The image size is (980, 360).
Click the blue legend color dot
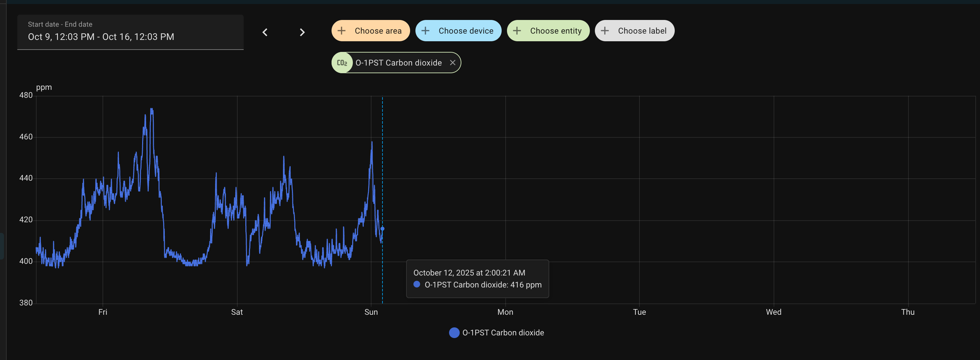454,333
